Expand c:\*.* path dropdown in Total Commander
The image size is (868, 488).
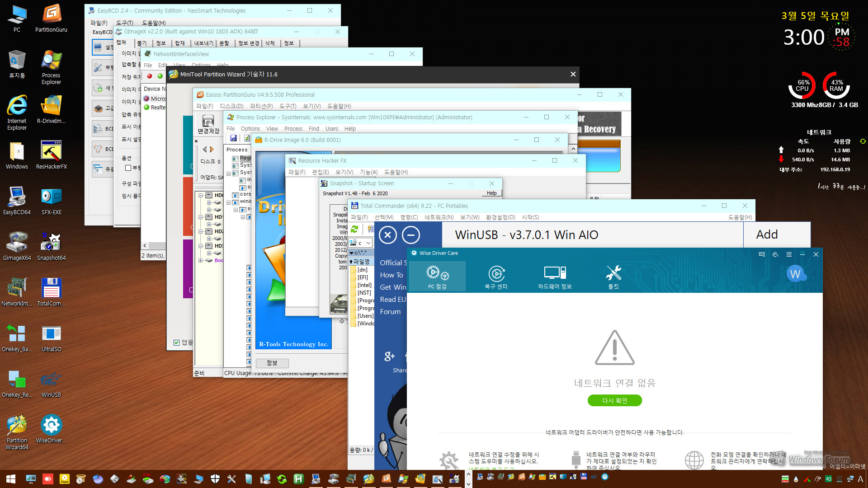[x=352, y=253]
